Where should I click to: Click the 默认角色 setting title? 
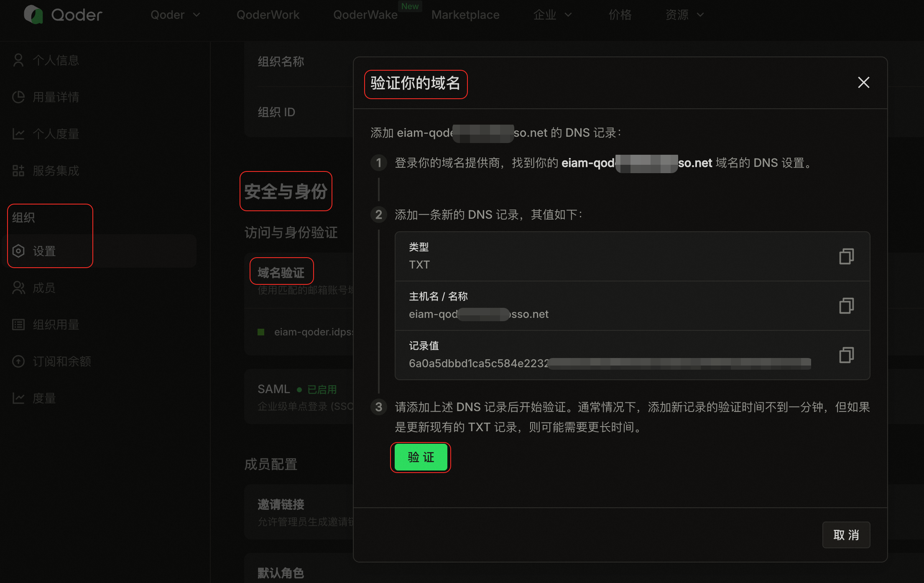(x=281, y=573)
